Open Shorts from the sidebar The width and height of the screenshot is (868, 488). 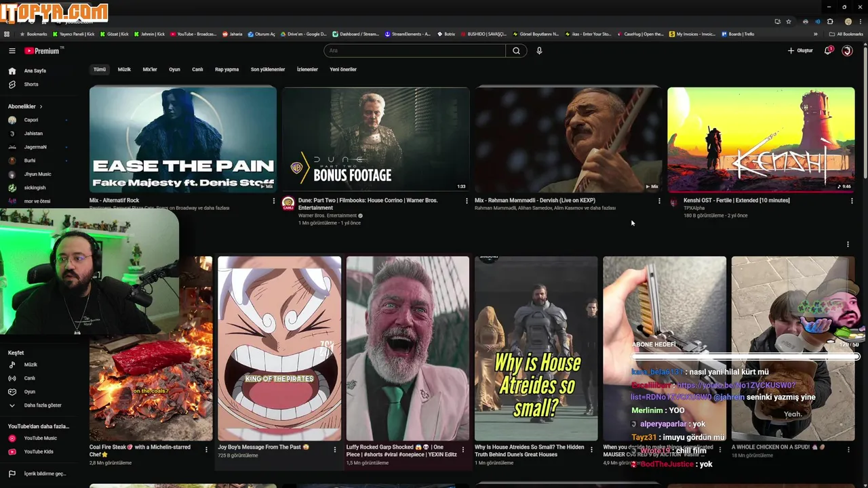click(31, 85)
